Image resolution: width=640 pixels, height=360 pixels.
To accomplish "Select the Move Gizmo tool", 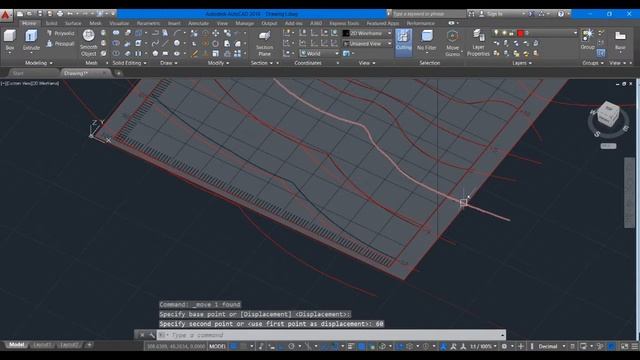I will 452,43.
